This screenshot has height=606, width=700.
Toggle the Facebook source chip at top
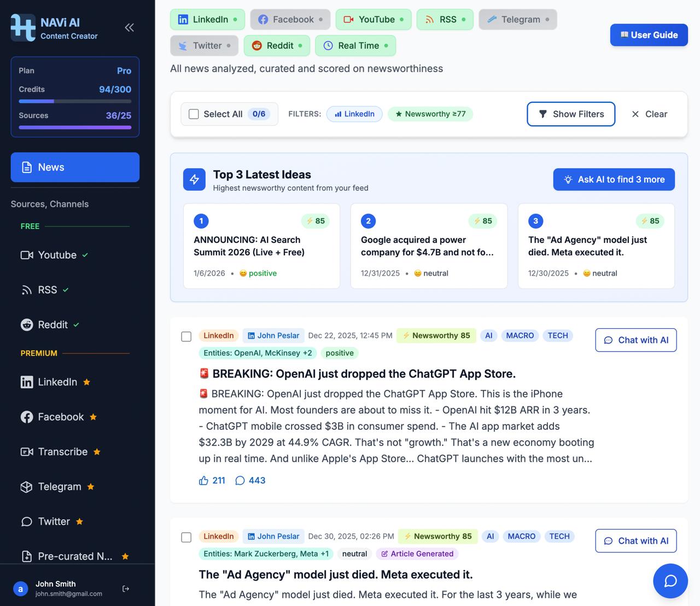click(x=290, y=19)
